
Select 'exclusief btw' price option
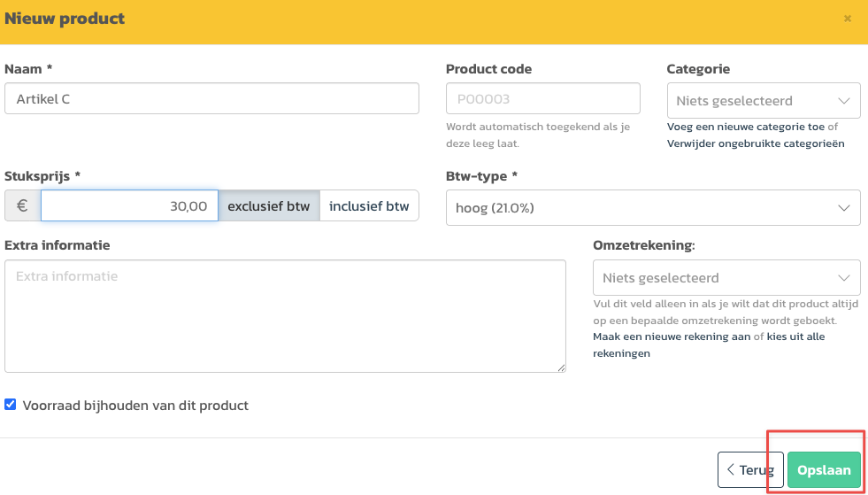[x=269, y=206]
